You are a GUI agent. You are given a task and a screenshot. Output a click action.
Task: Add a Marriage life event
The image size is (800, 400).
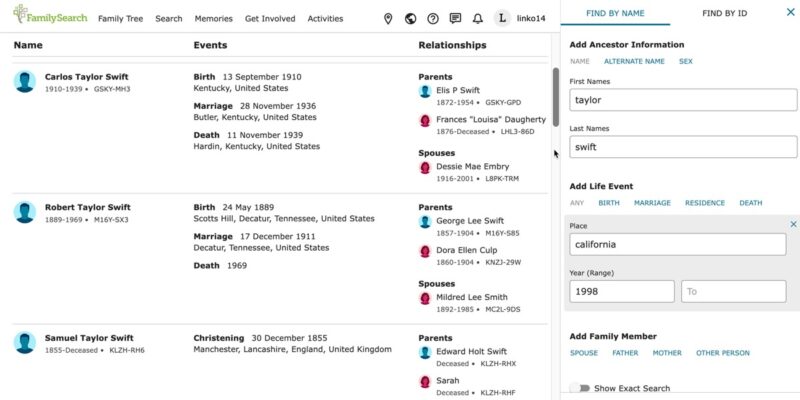[x=652, y=203]
